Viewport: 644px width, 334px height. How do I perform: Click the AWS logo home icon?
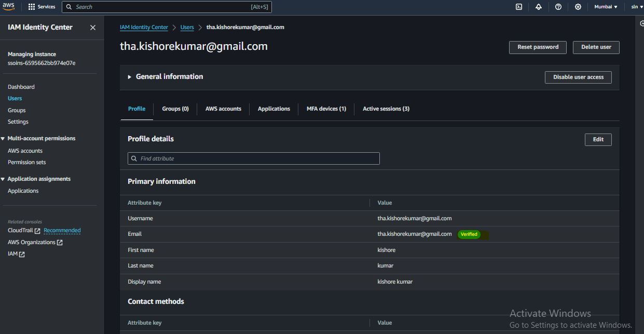coord(8,7)
